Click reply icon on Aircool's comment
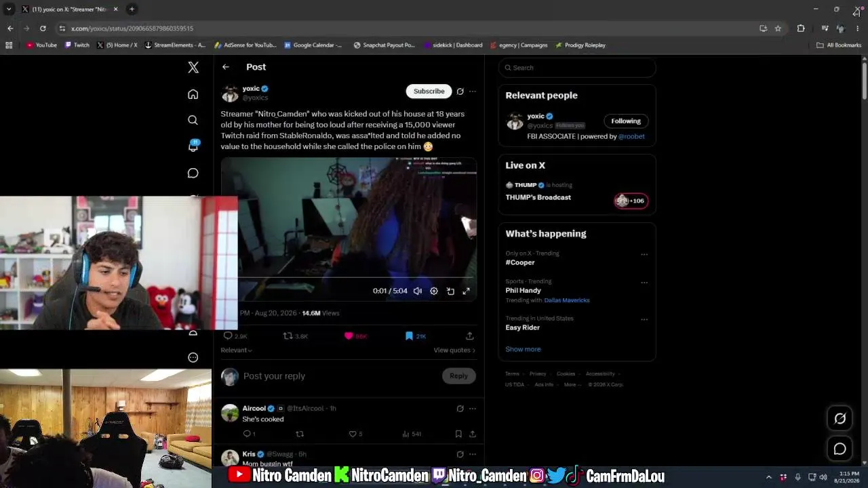This screenshot has width=868, height=488. click(x=247, y=434)
